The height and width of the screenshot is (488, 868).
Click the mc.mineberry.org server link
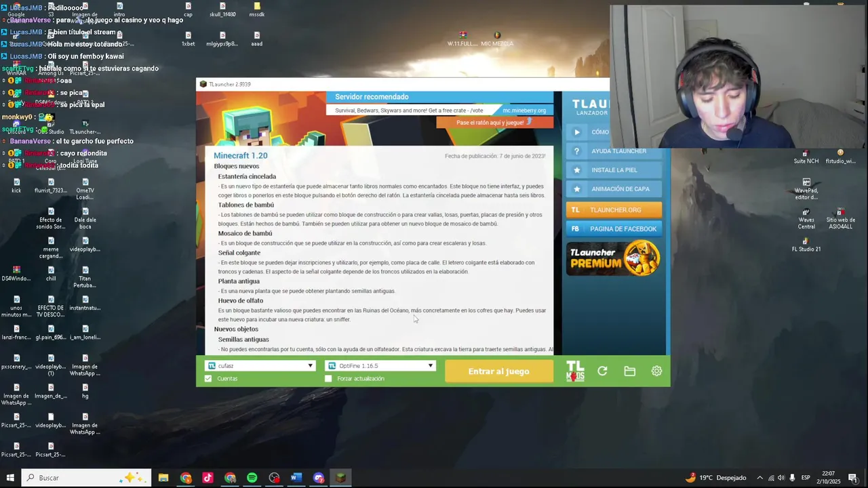point(524,110)
